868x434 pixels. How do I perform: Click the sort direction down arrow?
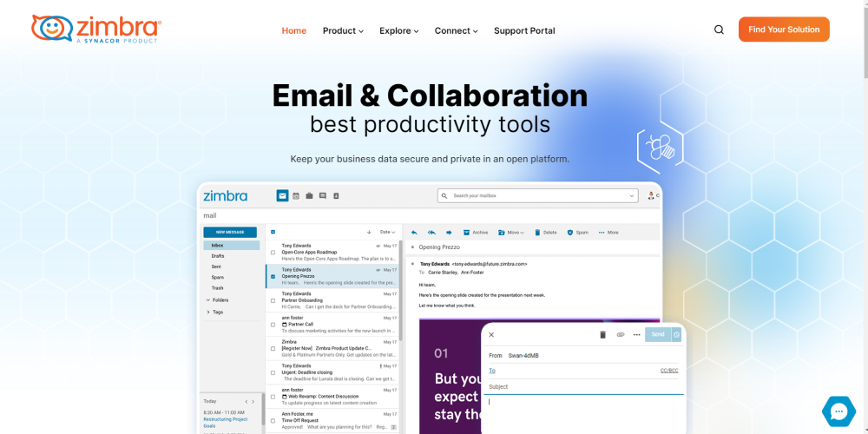click(369, 232)
